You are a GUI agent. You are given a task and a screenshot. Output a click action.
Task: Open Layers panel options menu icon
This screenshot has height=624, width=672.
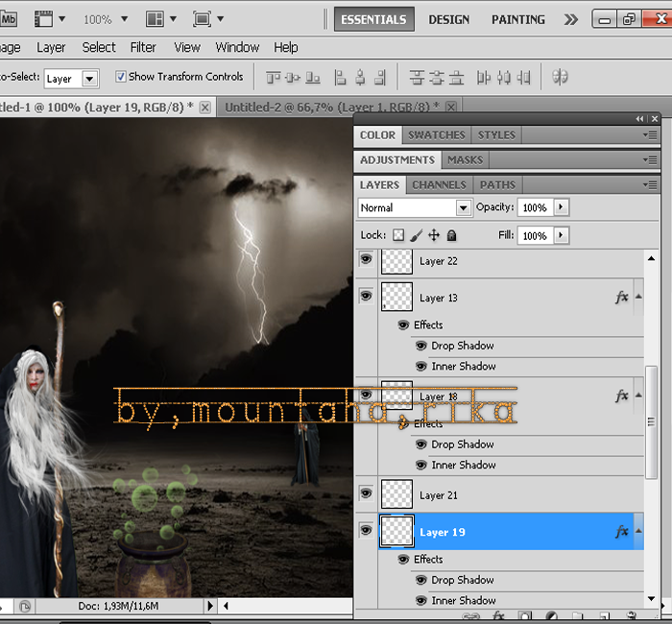pyautogui.click(x=650, y=184)
